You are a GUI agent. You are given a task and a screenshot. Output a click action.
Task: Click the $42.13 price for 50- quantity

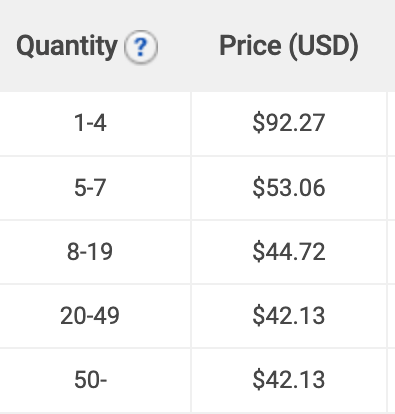(x=289, y=380)
